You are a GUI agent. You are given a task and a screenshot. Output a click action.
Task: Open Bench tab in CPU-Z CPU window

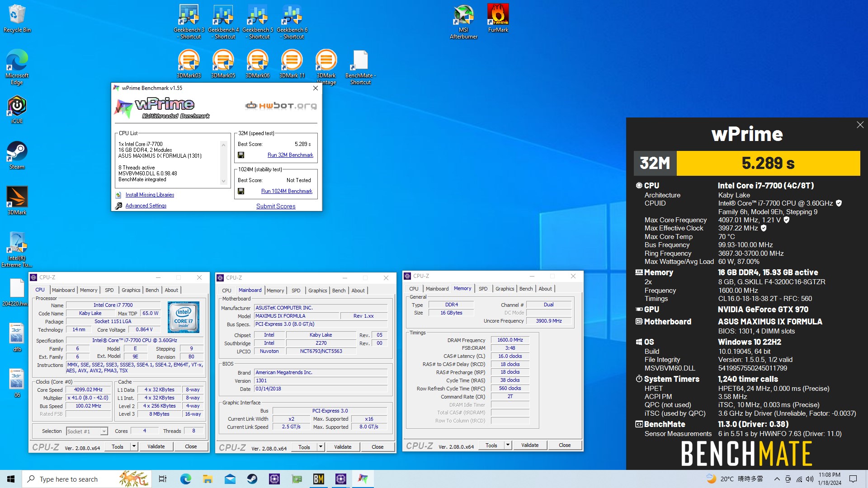(x=152, y=290)
